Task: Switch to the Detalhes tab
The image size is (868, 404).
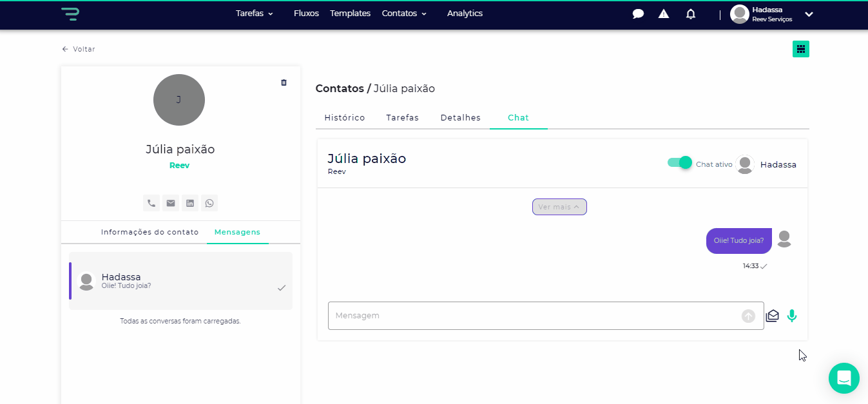Action: [461, 118]
